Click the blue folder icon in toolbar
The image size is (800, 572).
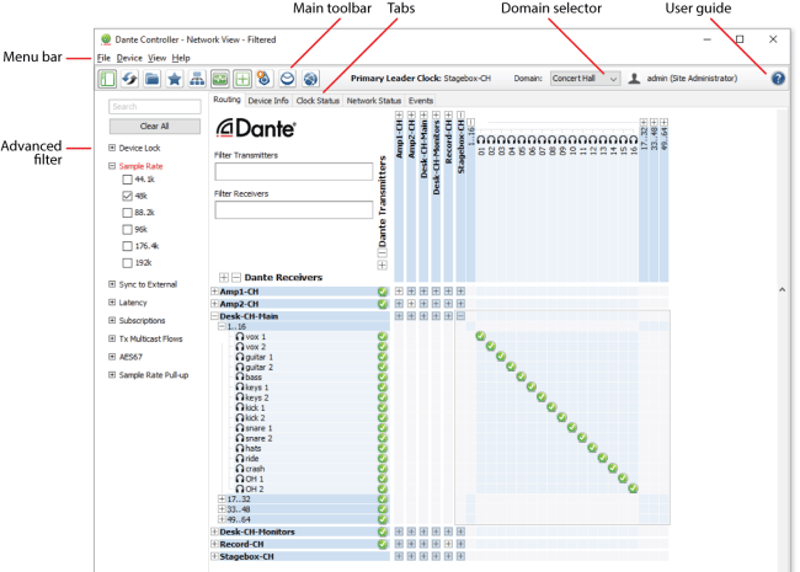click(x=152, y=78)
